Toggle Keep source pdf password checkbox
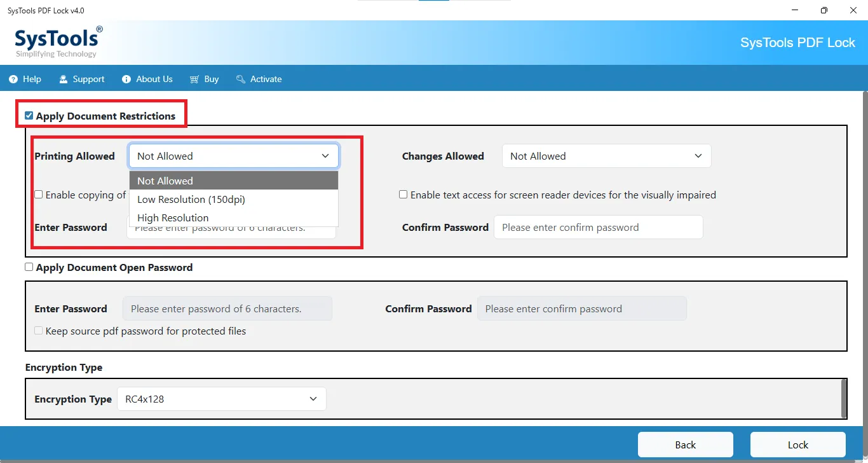 (x=39, y=331)
